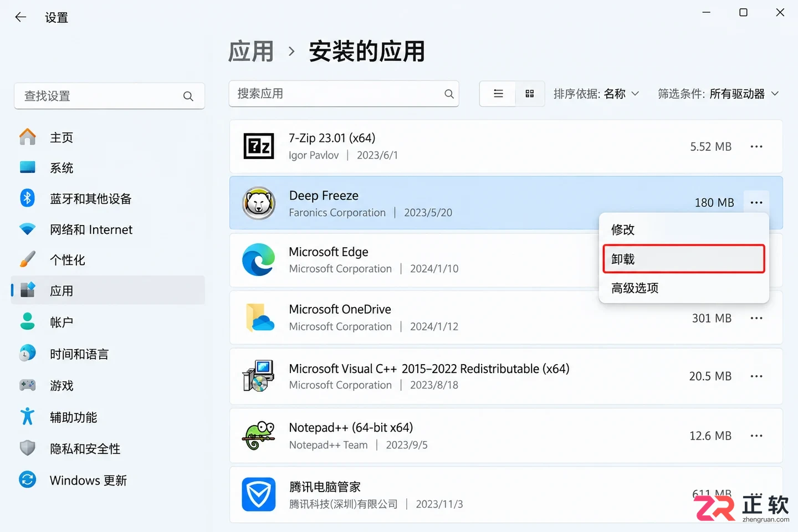Choose 卸载 to uninstall Deep Freeze
This screenshot has width=798, height=532.
684,259
